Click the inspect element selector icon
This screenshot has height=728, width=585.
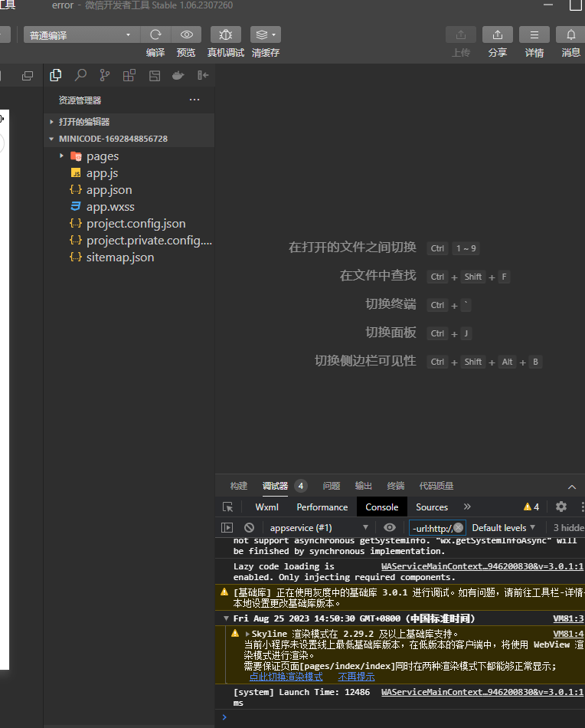tap(227, 507)
